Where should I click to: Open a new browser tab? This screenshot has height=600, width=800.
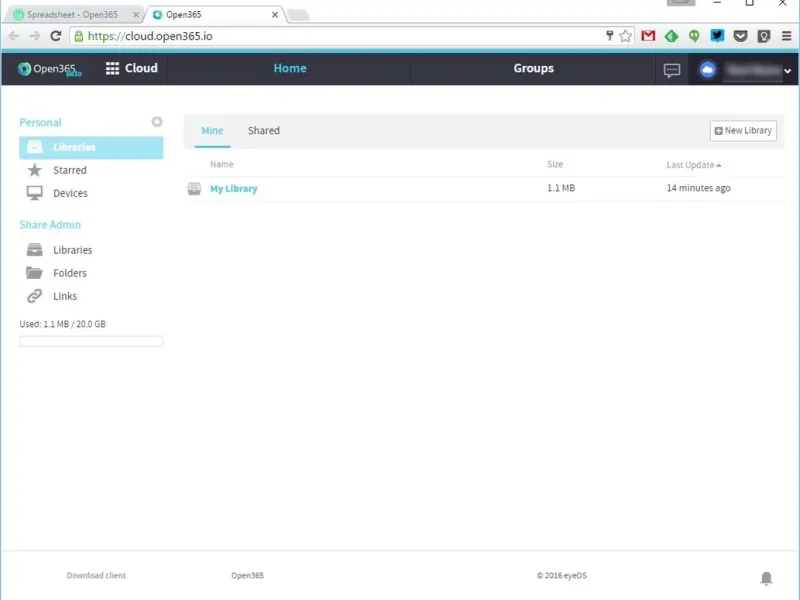point(298,15)
